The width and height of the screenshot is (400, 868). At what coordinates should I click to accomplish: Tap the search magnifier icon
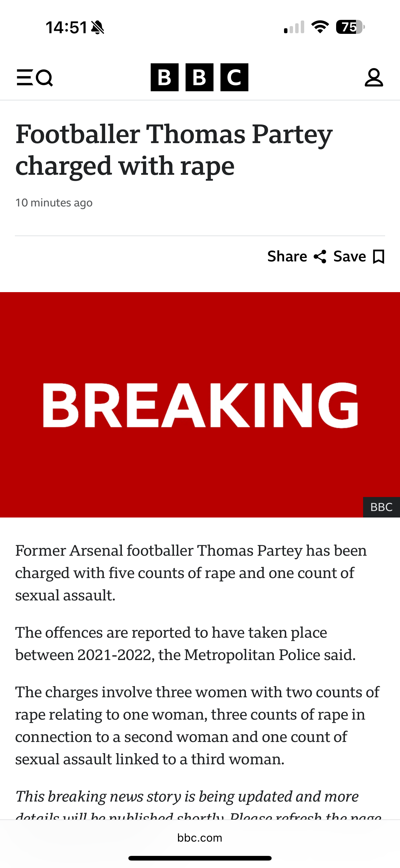(44, 78)
